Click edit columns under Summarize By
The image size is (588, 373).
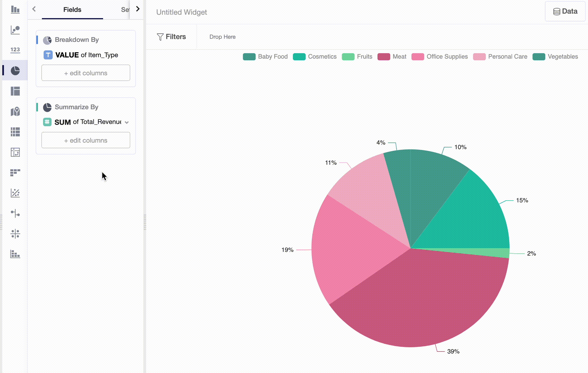point(86,140)
